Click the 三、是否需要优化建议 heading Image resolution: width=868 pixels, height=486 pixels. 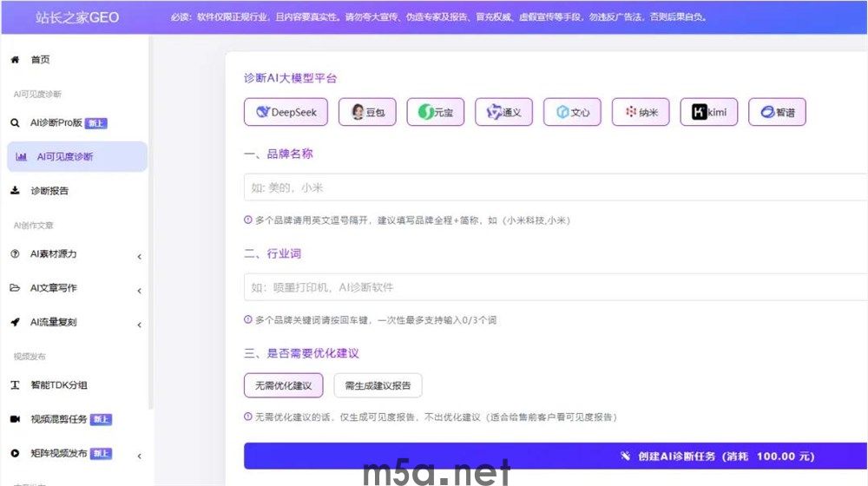302,353
